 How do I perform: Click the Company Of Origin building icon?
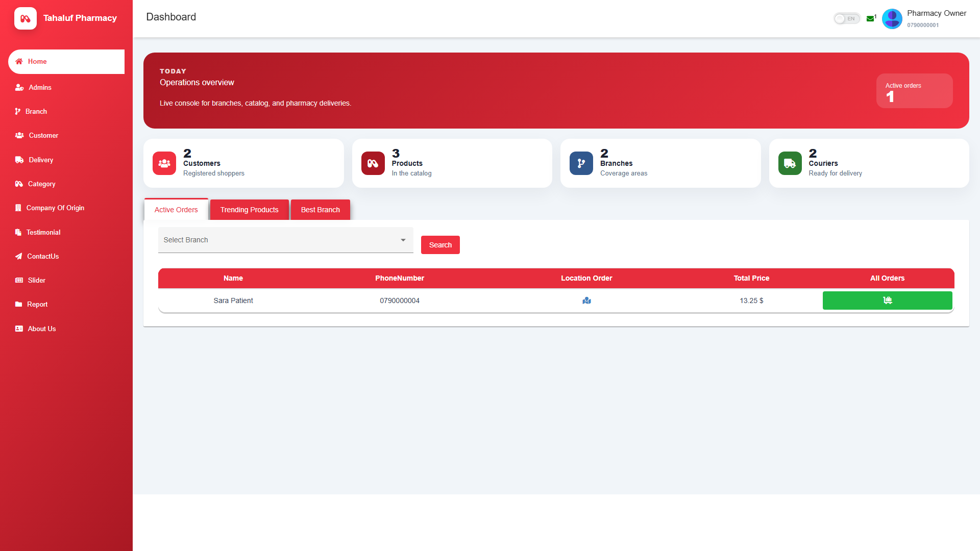(x=18, y=208)
